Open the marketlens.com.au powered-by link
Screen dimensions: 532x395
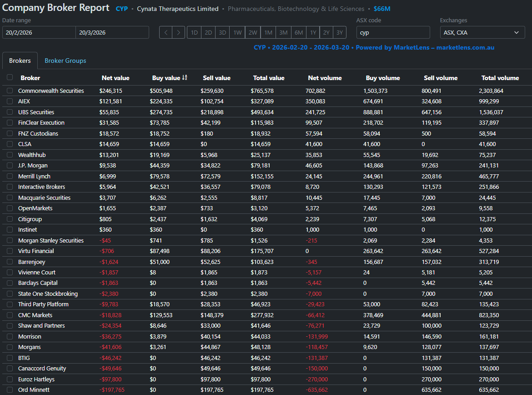coord(465,47)
